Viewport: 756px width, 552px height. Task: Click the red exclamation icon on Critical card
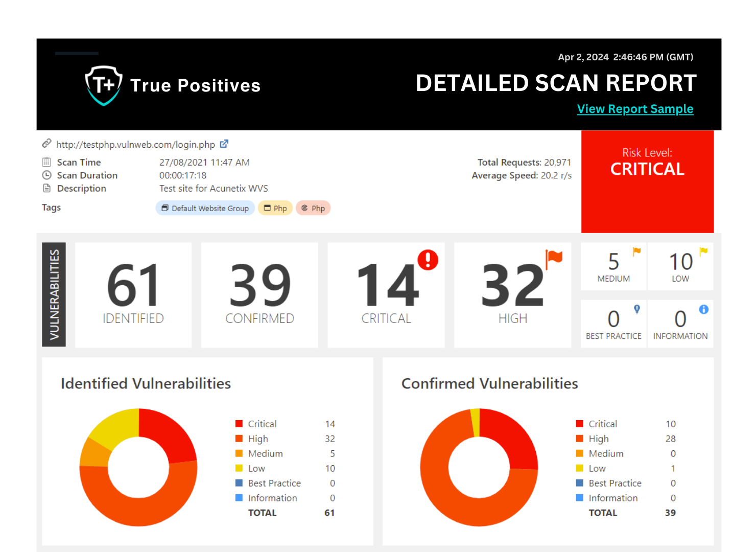tap(428, 260)
